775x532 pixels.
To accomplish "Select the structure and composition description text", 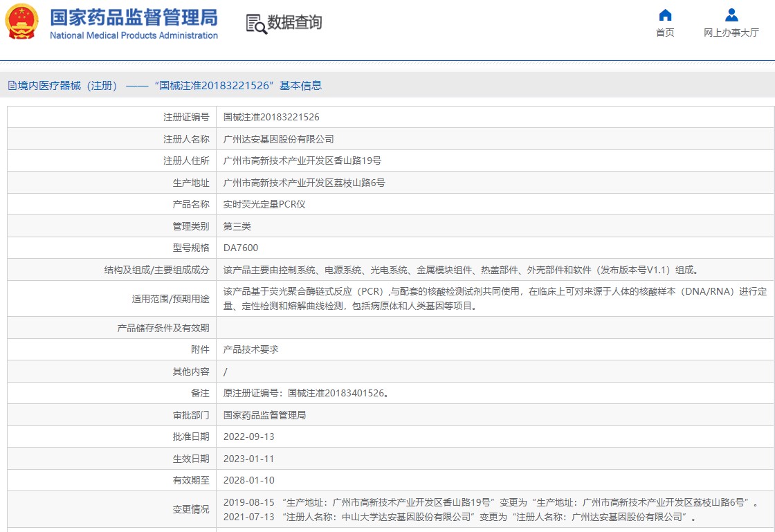I will 462,270.
